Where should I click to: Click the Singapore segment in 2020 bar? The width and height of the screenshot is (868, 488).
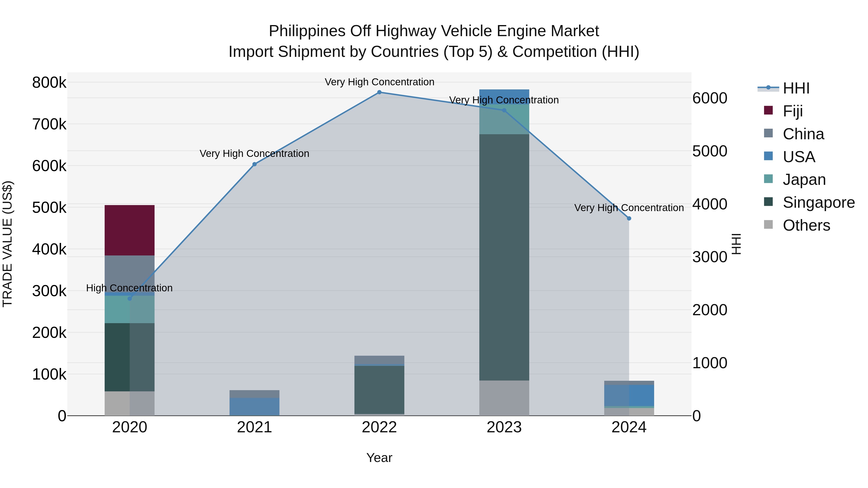[130, 357]
